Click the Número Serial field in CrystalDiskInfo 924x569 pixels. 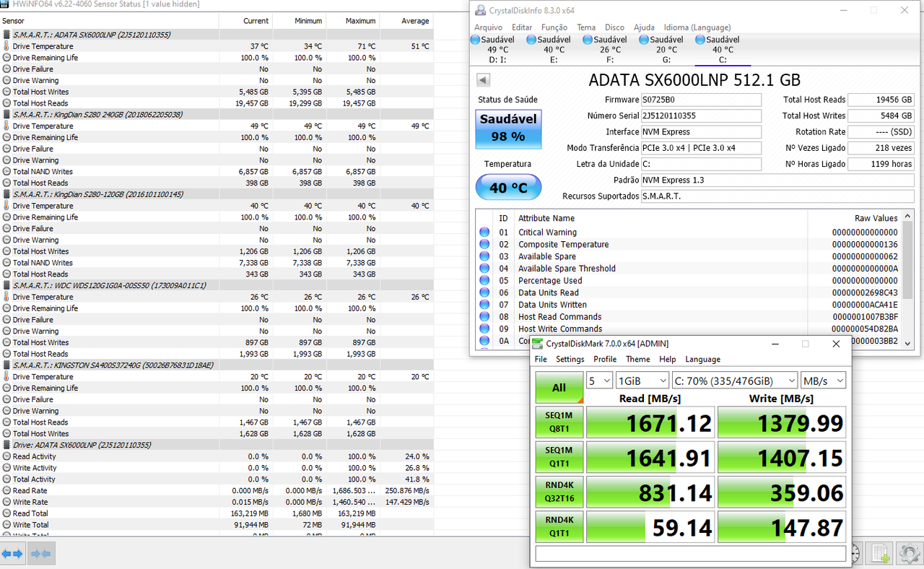(x=701, y=116)
